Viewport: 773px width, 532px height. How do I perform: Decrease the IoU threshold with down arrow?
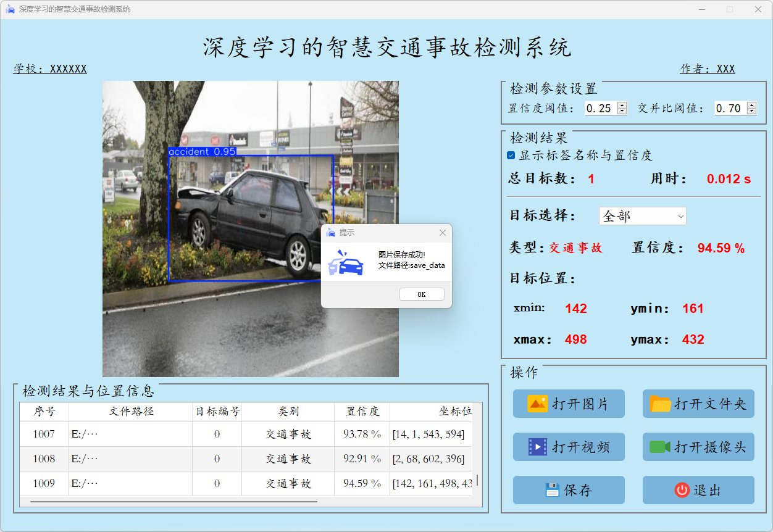click(x=751, y=111)
